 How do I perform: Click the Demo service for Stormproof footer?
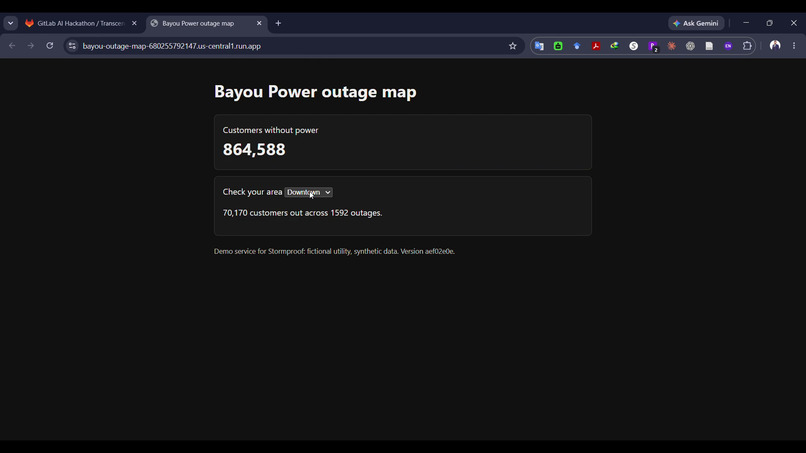coord(334,251)
